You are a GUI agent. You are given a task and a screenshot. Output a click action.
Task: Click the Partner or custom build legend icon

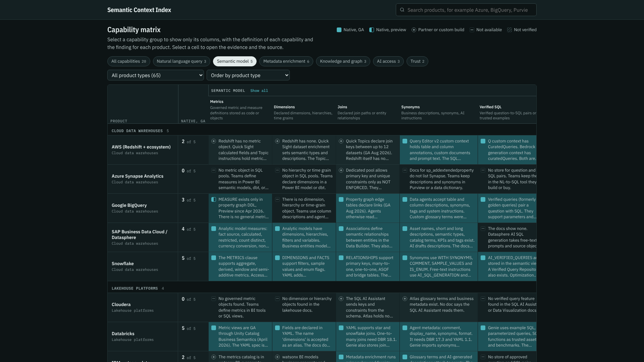coord(414,30)
